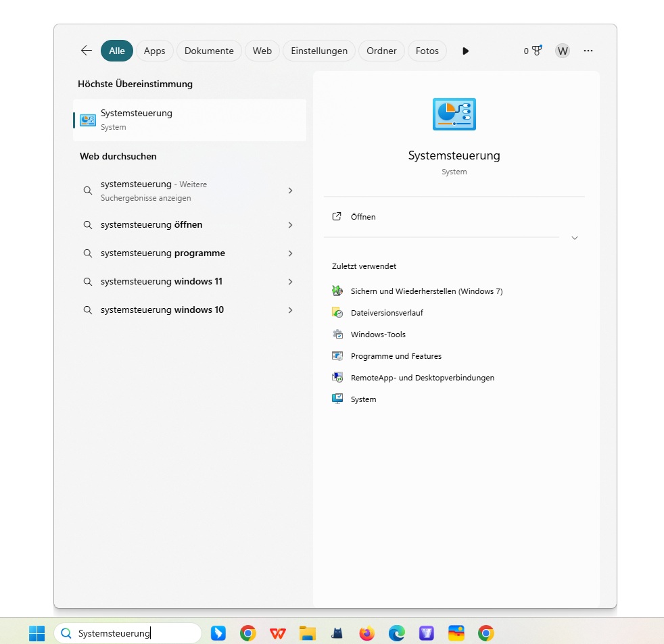Viewport: 664px width, 644px height.
Task: Open the wallet-style app icon in taskbar
Action: point(456,633)
